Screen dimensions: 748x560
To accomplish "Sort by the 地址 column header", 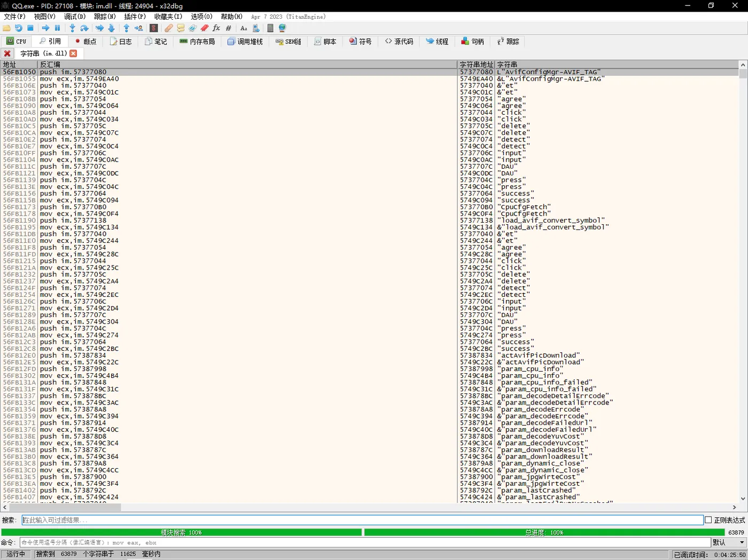I will (19, 65).
